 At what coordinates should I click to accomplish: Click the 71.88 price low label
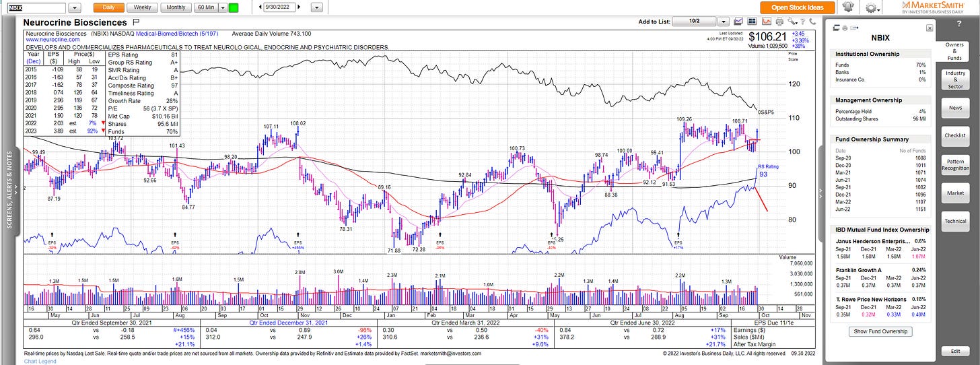point(394,251)
